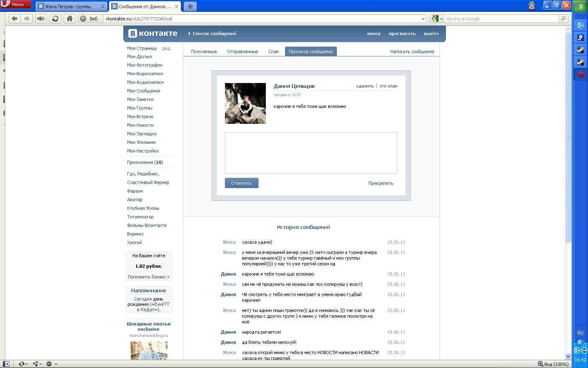Open Мои Друзья in the sidebar
This screenshot has height=368, width=588.
139,56
